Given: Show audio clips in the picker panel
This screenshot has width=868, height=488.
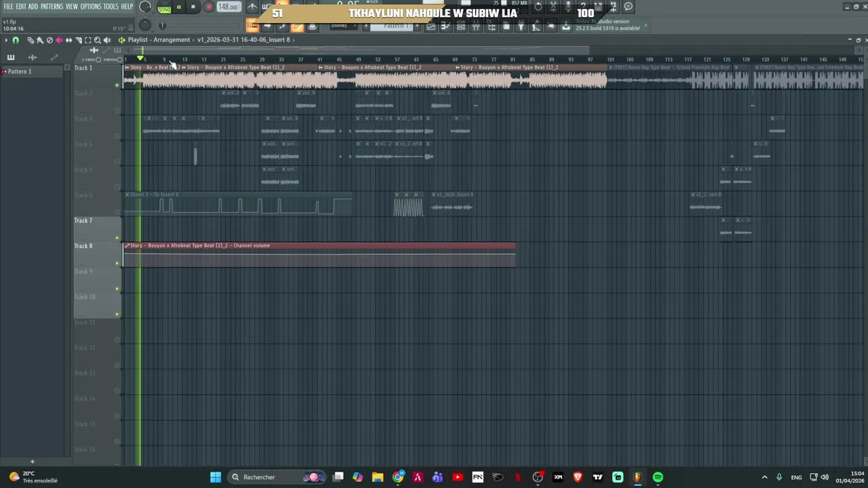Looking at the screenshot, I should [x=33, y=58].
